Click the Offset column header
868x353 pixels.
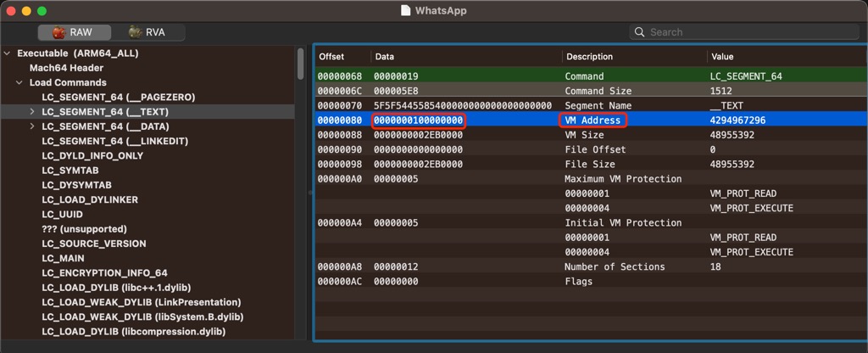coord(331,57)
